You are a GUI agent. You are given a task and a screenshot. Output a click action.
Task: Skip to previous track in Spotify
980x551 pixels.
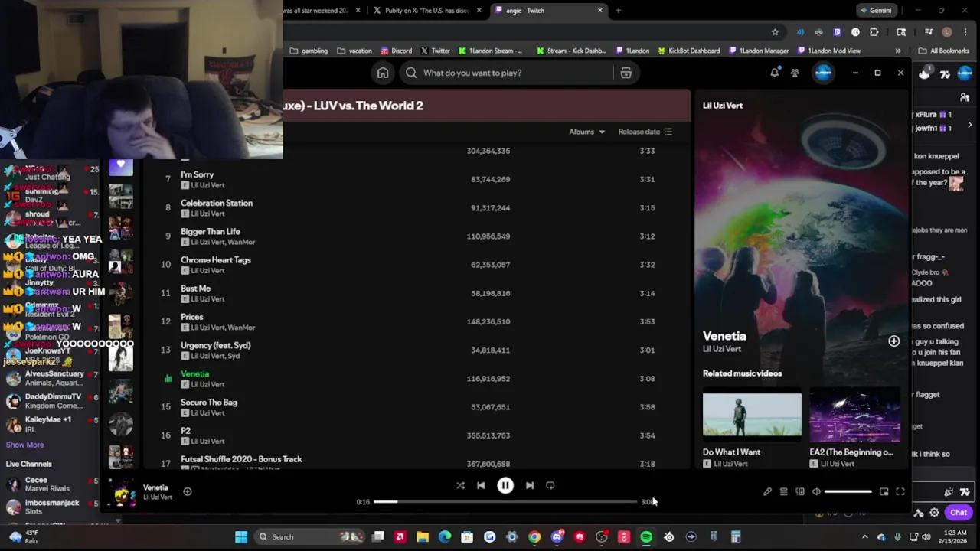tap(481, 485)
